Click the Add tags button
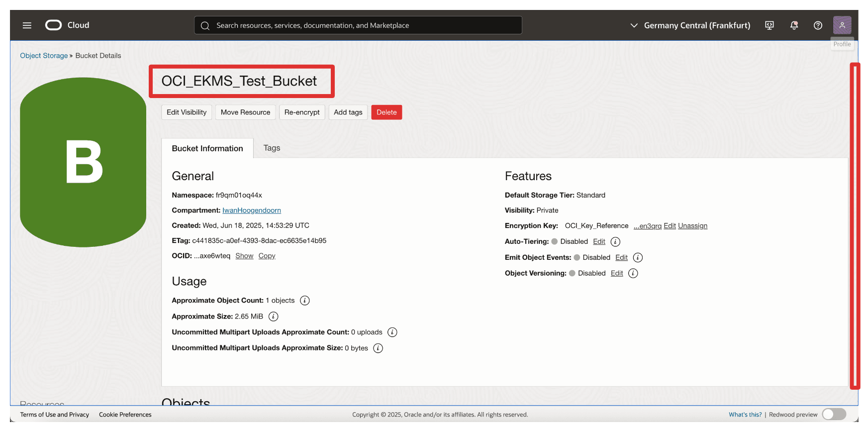The width and height of the screenshot is (868, 432). (348, 112)
